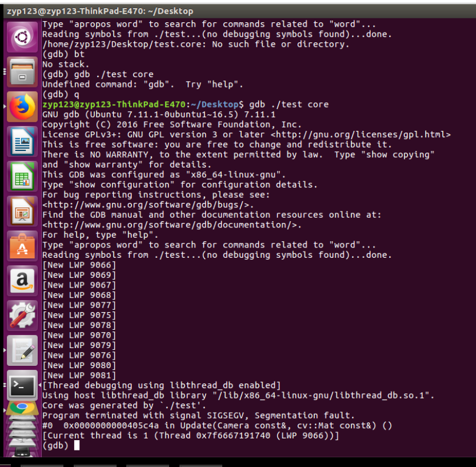This screenshot has height=467, width=476.
Task: Click the terminal title 'zyp123@zyp123-ThinkPad-E470: ~/Desktop'
Action: point(100,11)
